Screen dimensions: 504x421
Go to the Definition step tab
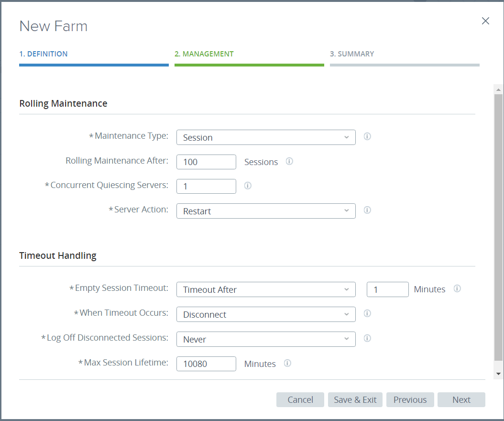click(x=44, y=54)
